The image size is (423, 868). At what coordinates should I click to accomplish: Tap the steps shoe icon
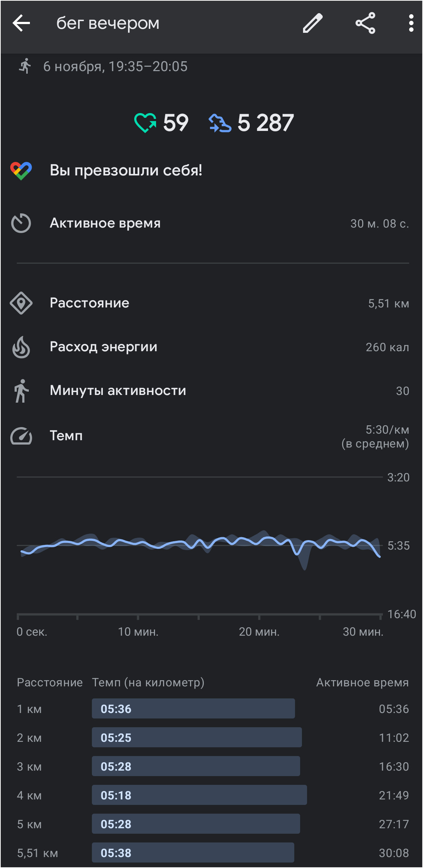click(220, 123)
